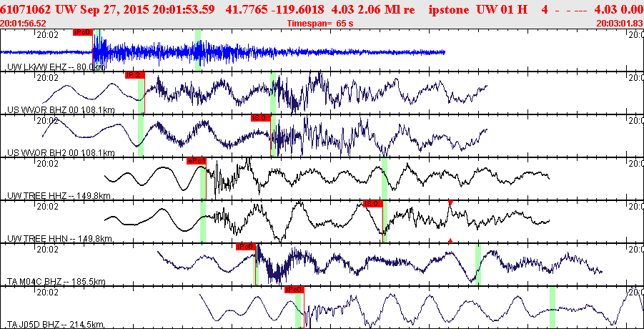Click the end time 20:03:01.83 label
This screenshot has height=329, width=644.
[x=620, y=24]
